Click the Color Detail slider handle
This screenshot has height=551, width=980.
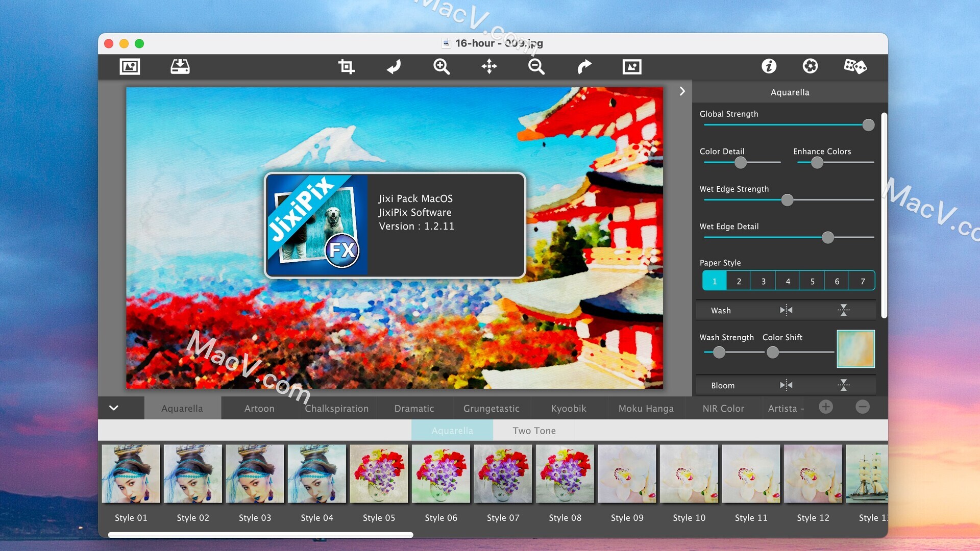[741, 163]
